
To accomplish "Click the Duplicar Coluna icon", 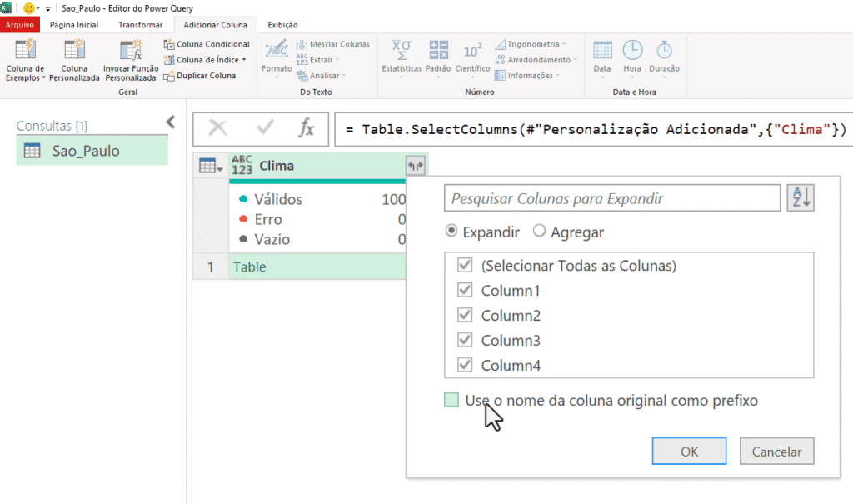I will coord(170,76).
